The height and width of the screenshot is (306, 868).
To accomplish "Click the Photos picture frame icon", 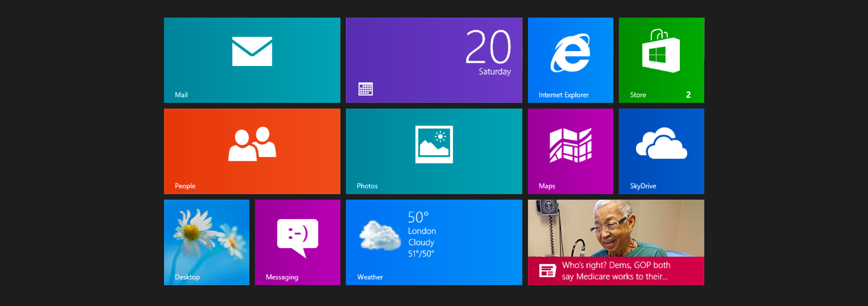I will pyautogui.click(x=434, y=144).
